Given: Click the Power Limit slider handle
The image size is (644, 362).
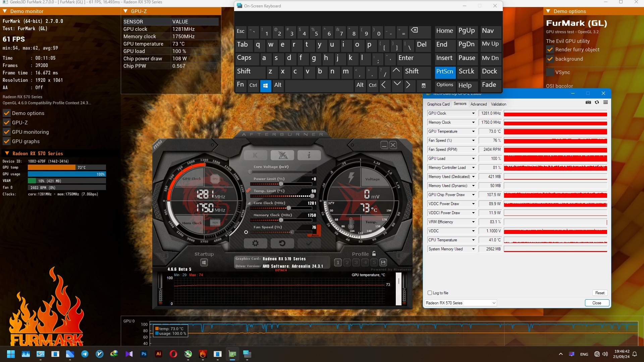Looking at the screenshot, I should click(281, 184).
